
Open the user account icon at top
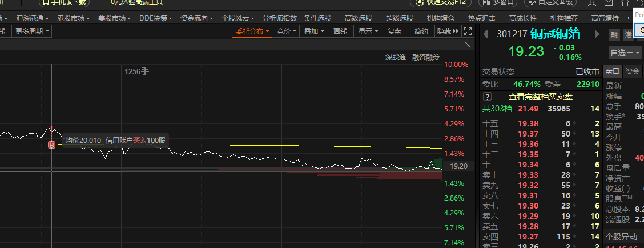(x=592, y=2)
